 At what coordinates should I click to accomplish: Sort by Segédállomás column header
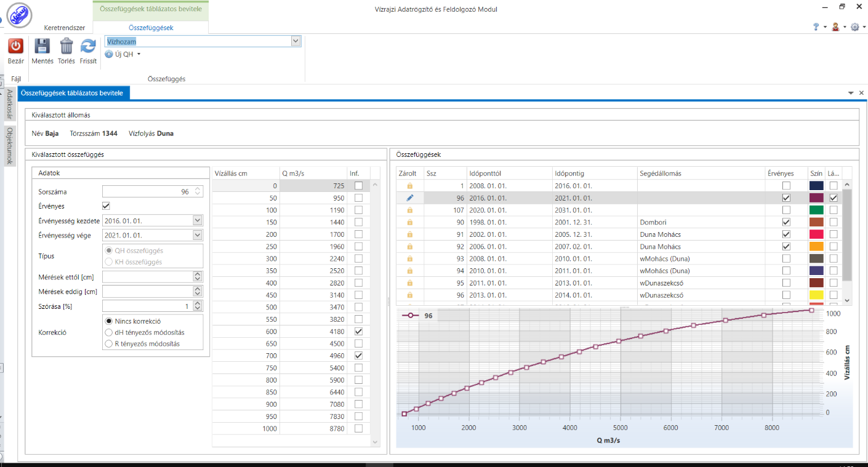[701, 174]
